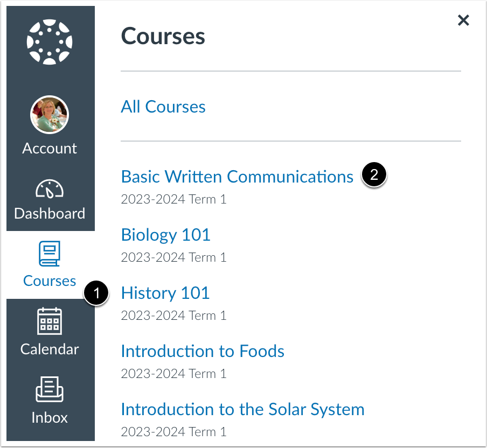
Task: Open Introduction to the Solar System course
Action: point(242,409)
